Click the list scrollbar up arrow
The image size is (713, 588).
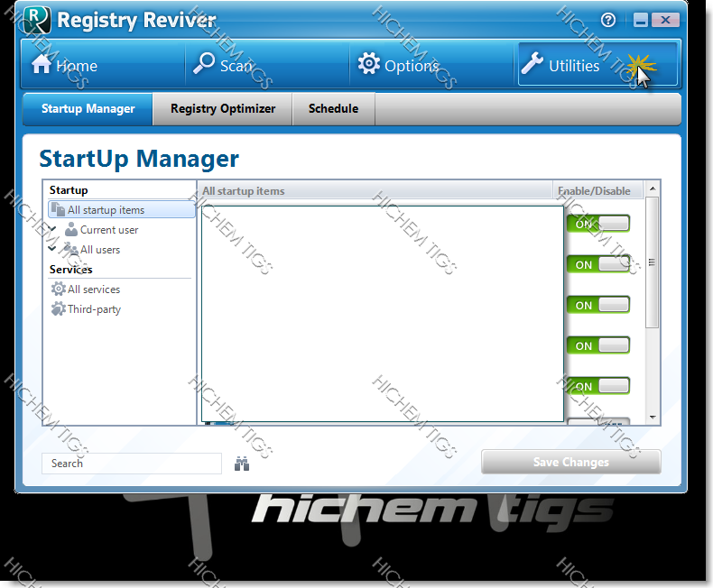click(652, 188)
